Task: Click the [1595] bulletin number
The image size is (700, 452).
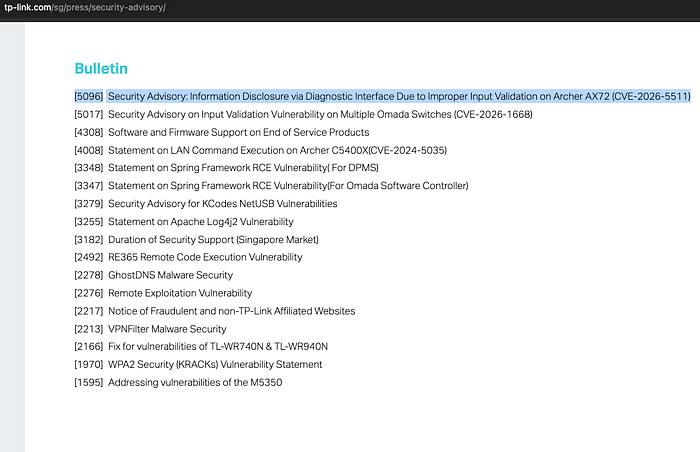Action: click(88, 382)
